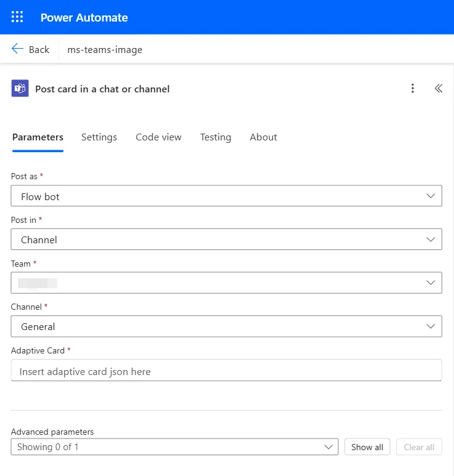Open the Post as dropdown showing Flow bot
This screenshot has width=454, height=476.
[x=226, y=196]
